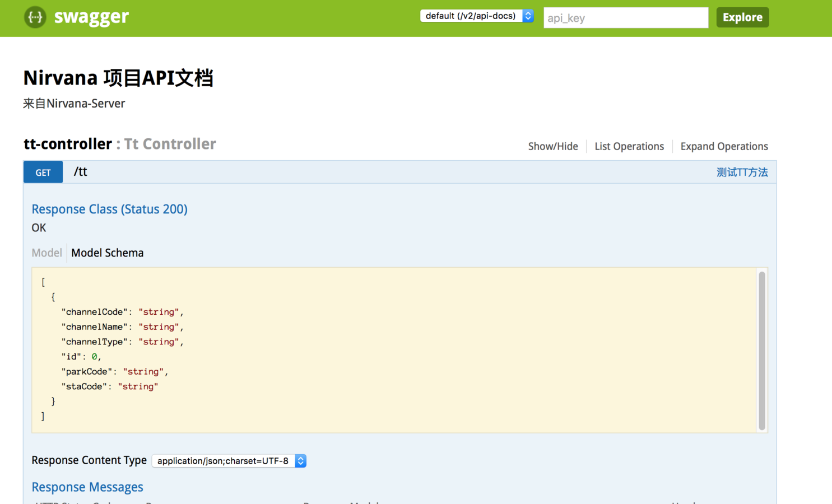This screenshot has width=832, height=504.
Task: Click the swagger logo icon
Action: pos(35,17)
